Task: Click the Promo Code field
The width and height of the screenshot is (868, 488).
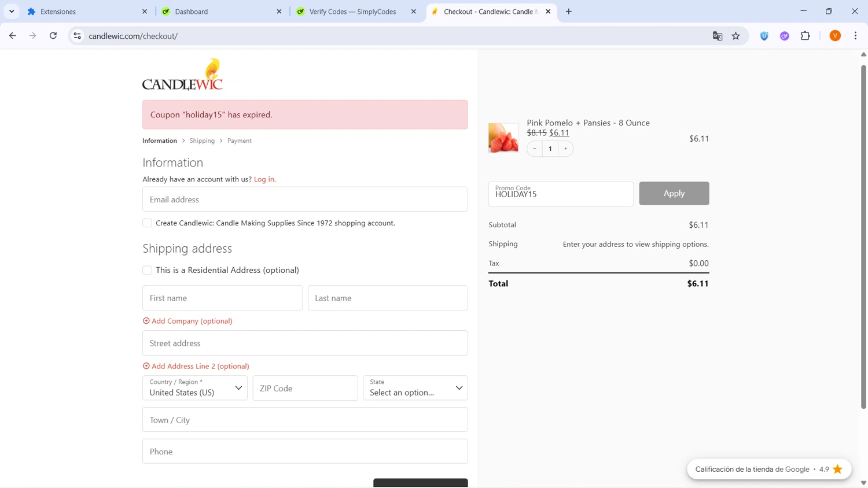Action: pyautogui.click(x=561, y=194)
